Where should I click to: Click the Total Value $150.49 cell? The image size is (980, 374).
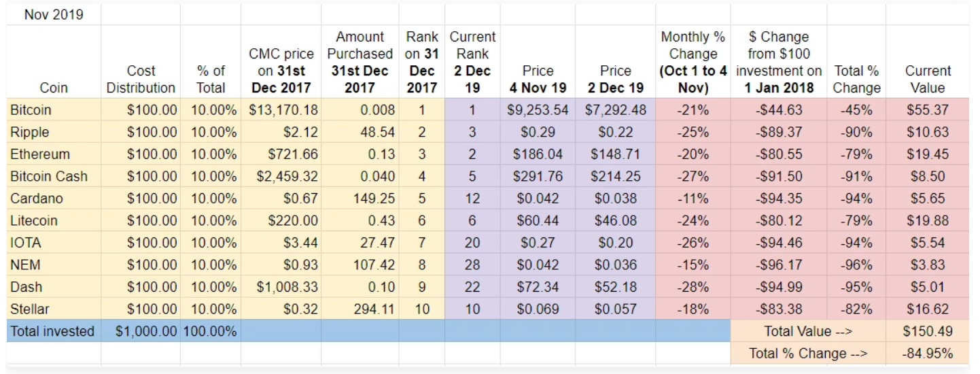point(927,331)
